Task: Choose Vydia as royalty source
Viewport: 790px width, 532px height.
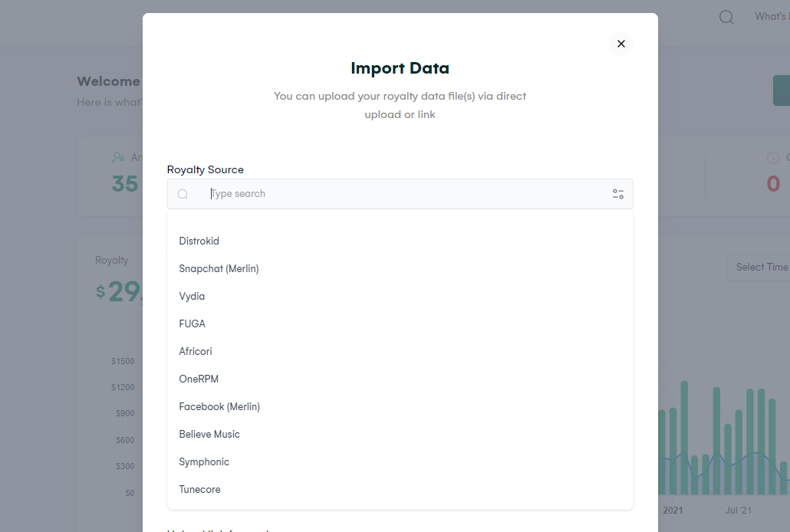Action: pyautogui.click(x=400, y=296)
